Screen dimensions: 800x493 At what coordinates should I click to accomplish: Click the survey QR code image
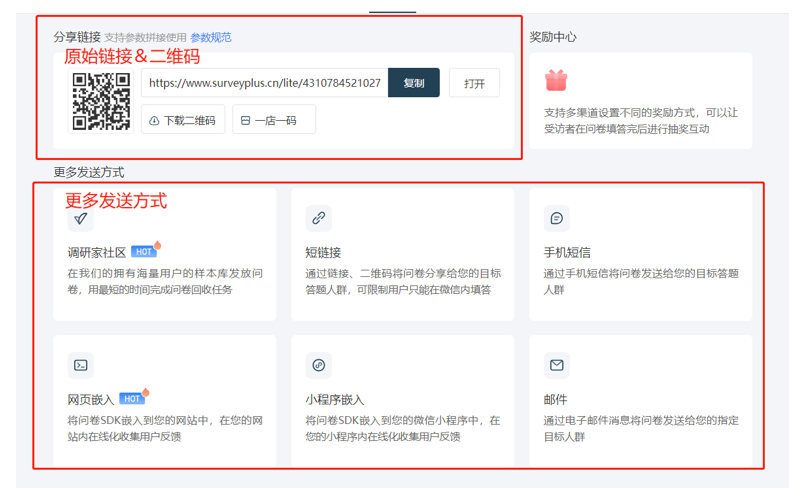pyautogui.click(x=101, y=101)
